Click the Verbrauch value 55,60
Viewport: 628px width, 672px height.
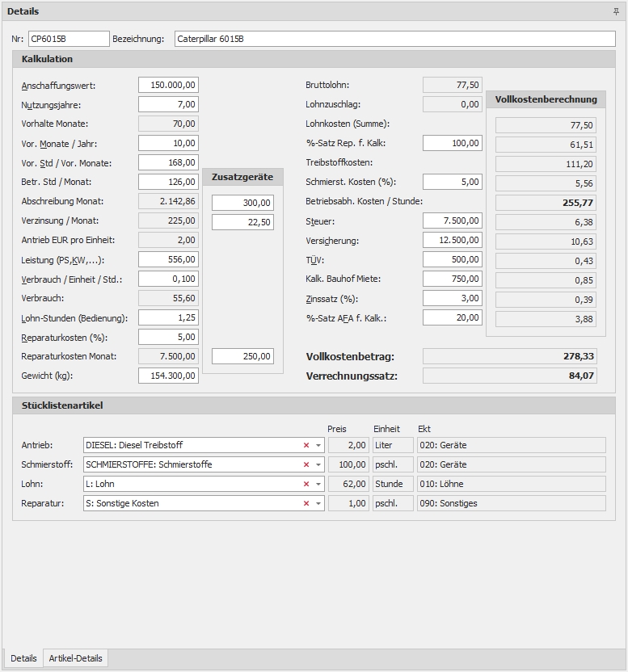point(168,298)
